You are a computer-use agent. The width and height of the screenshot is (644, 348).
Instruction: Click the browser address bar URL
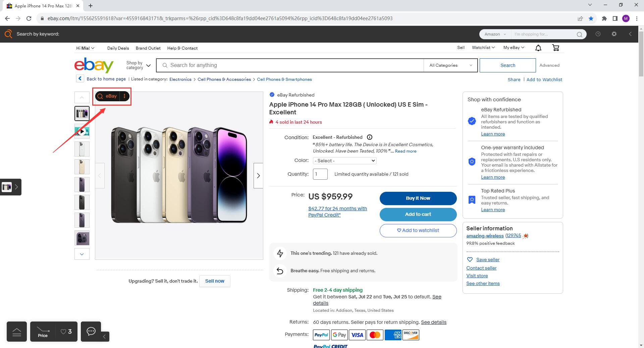220,18
